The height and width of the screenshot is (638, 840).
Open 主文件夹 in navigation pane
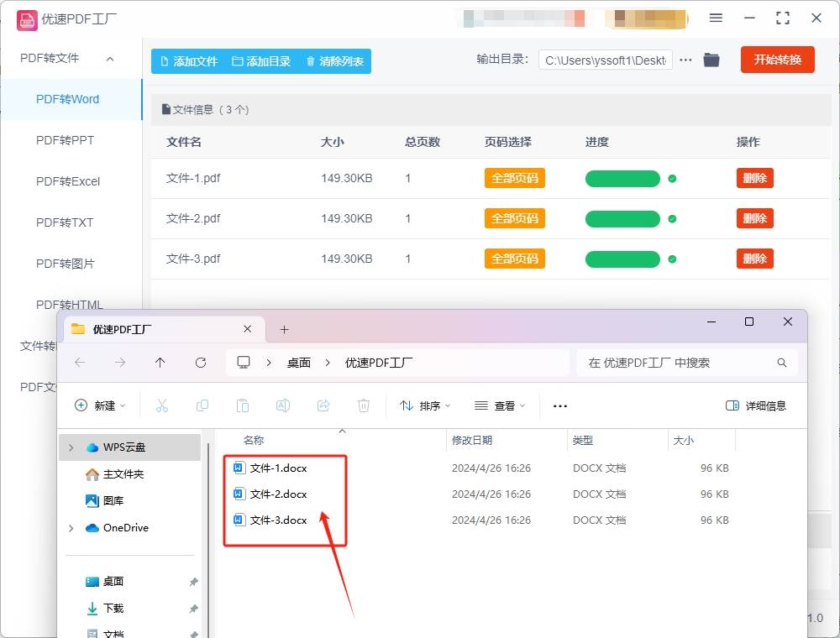tap(115, 474)
